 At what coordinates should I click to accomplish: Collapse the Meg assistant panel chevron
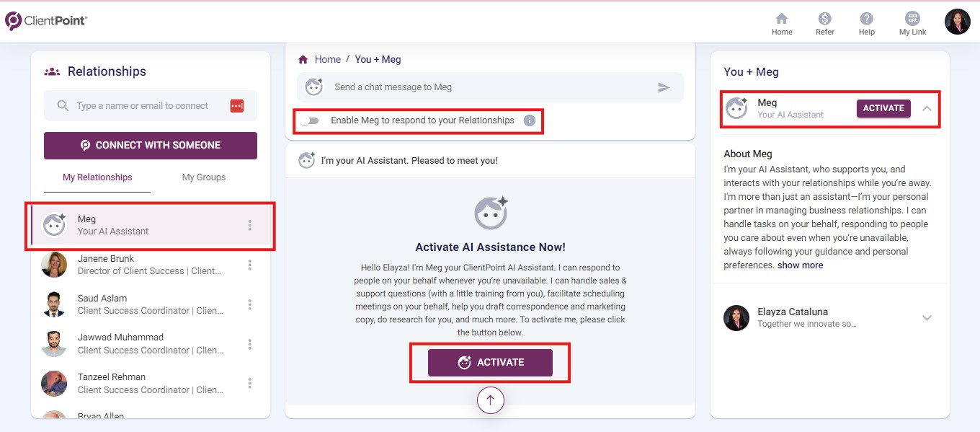[927, 107]
